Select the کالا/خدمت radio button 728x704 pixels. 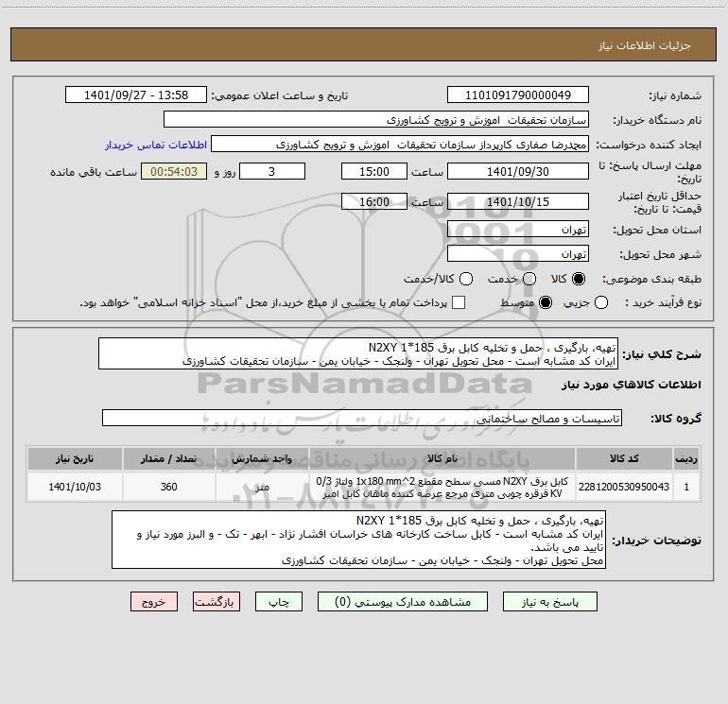click(x=466, y=279)
